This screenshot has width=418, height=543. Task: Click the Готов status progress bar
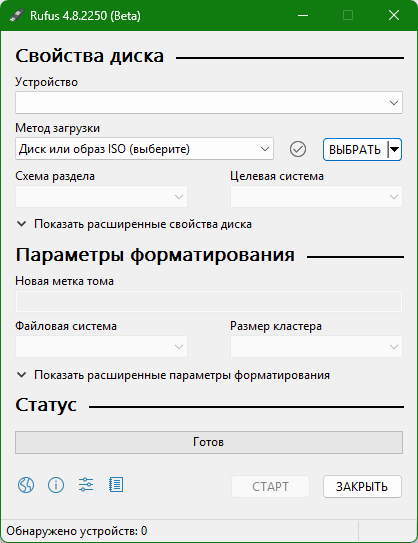[209, 442]
